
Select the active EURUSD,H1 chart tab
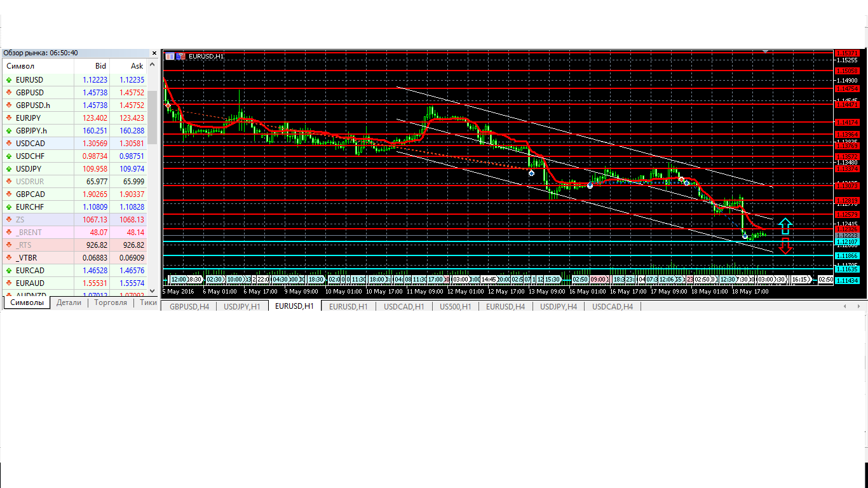[x=295, y=306]
